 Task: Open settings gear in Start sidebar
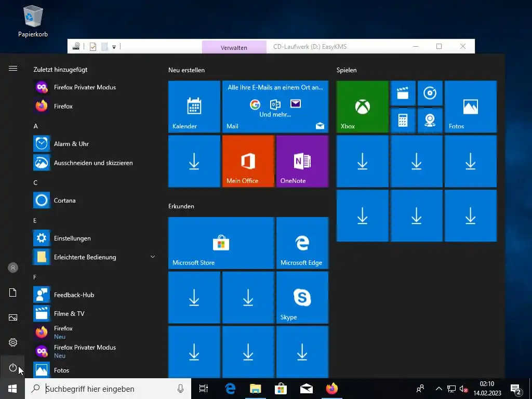[x=12, y=342]
